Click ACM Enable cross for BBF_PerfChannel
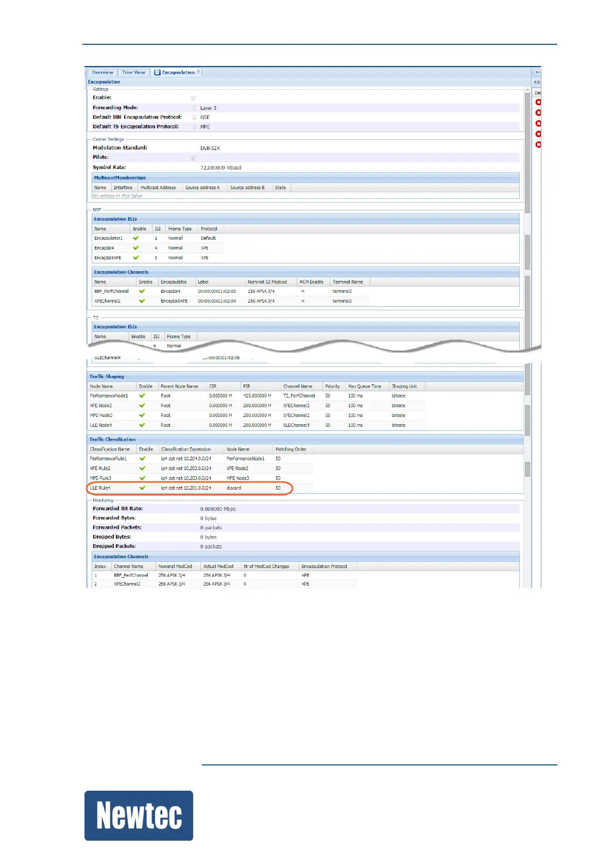Screen dimensions: 613x868 [303, 291]
